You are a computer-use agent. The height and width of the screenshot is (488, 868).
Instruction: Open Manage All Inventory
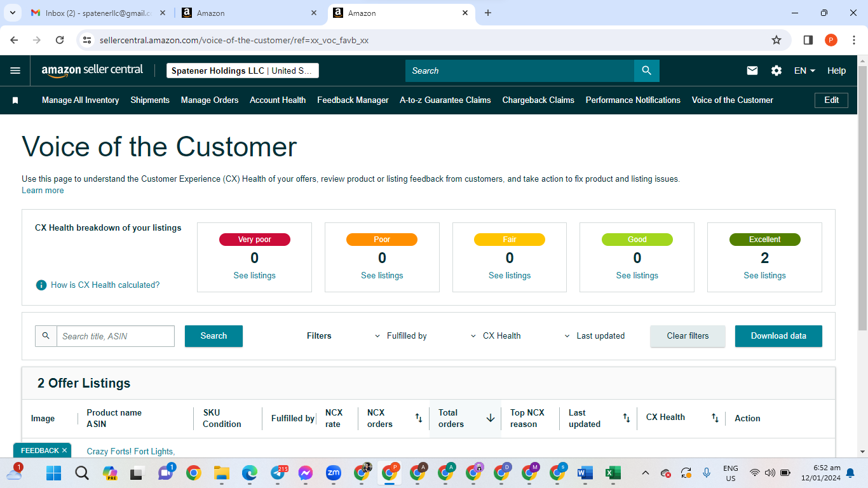pos(81,100)
